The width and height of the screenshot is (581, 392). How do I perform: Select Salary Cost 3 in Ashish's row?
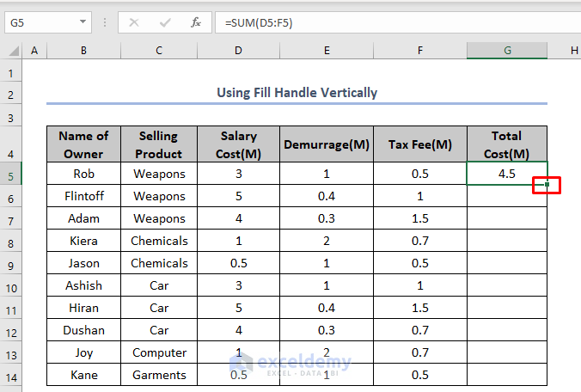pos(238,285)
